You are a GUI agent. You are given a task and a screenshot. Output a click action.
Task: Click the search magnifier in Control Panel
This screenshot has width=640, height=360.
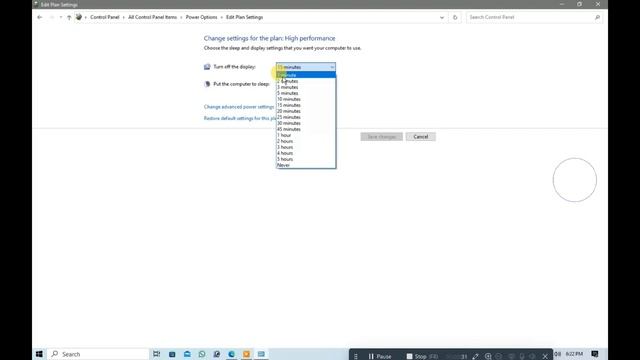point(597,17)
